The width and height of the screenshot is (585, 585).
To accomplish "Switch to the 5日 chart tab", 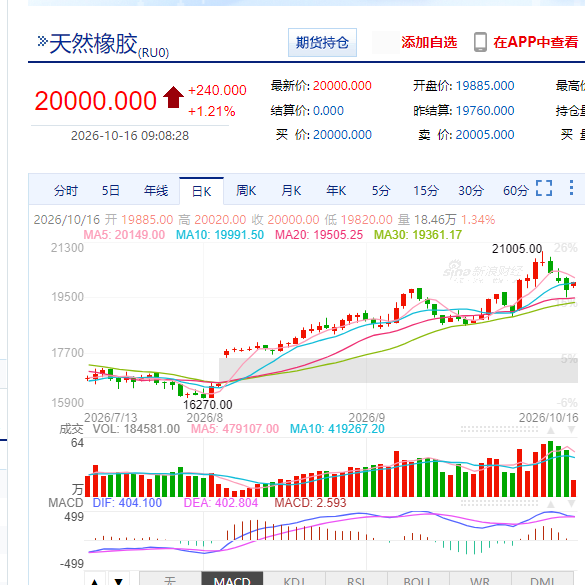I will 111,191.
